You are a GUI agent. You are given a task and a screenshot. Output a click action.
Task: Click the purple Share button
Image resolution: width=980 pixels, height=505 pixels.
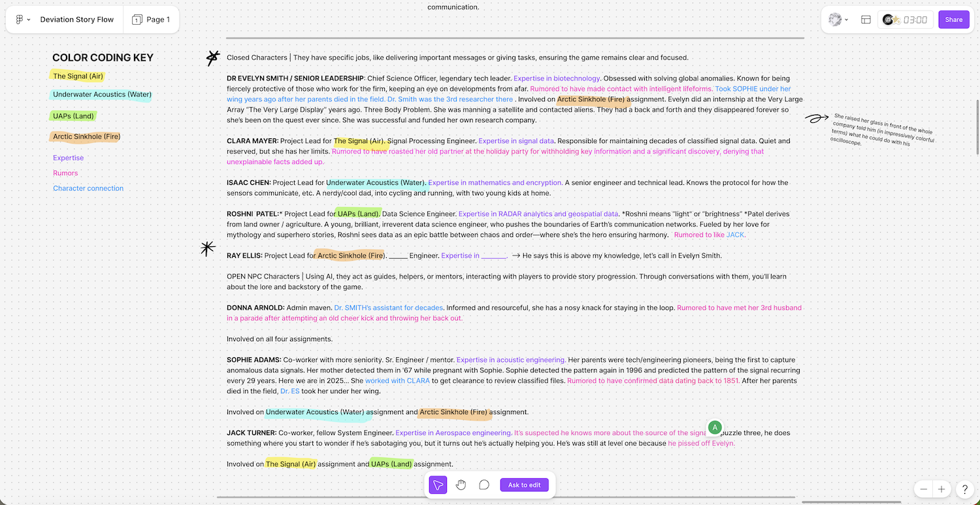coord(954,20)
